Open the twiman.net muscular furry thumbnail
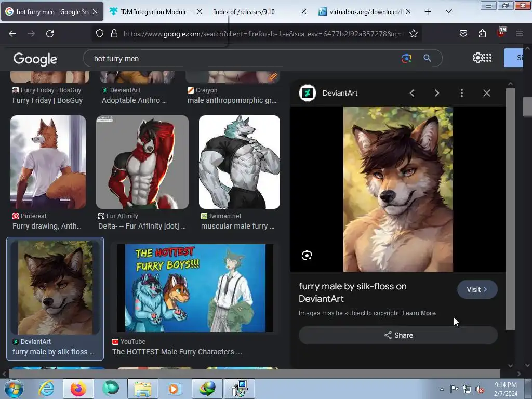532x399 pixels. coord(239,162)
